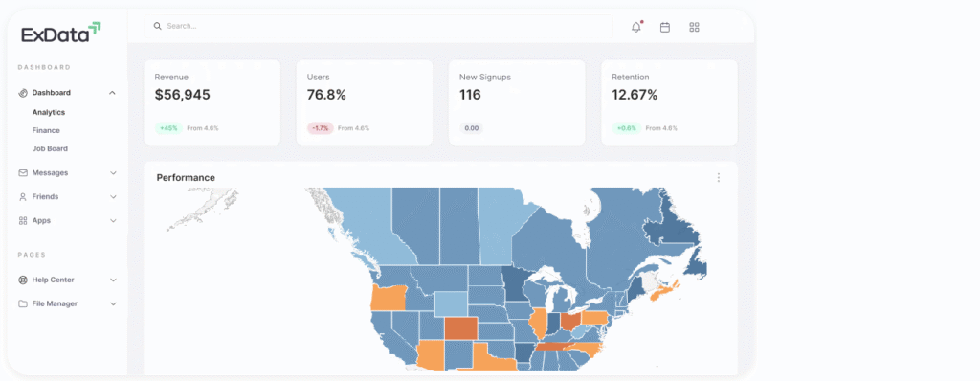Select the orange Oregon state on map
The image size is (980, 381).
[x=387, y=299]
